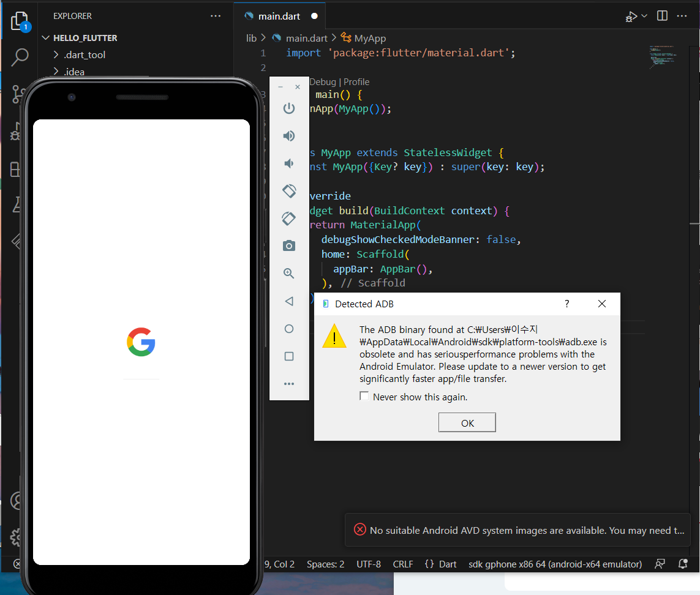Click the code minimap
The image size is (700, 595).
(x=663, y=56)
